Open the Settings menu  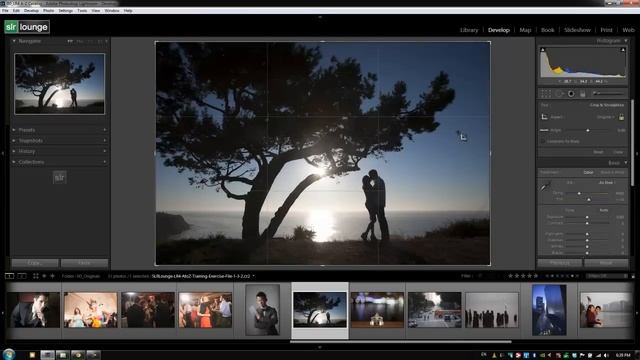click(65, 11)
